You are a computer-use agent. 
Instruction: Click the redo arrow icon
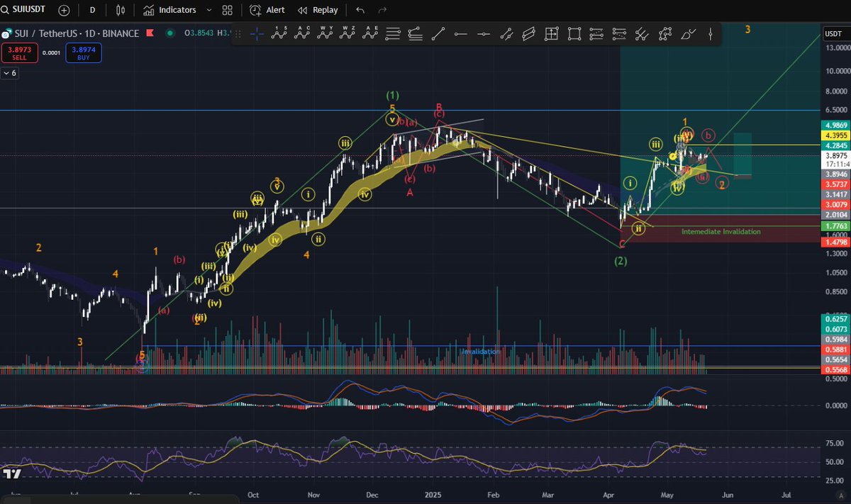383,10
